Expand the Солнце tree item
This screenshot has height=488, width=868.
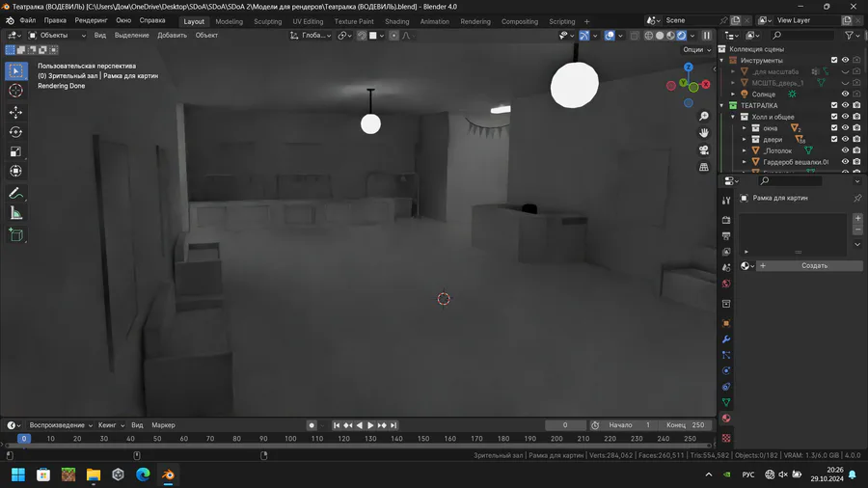point(733,95)
